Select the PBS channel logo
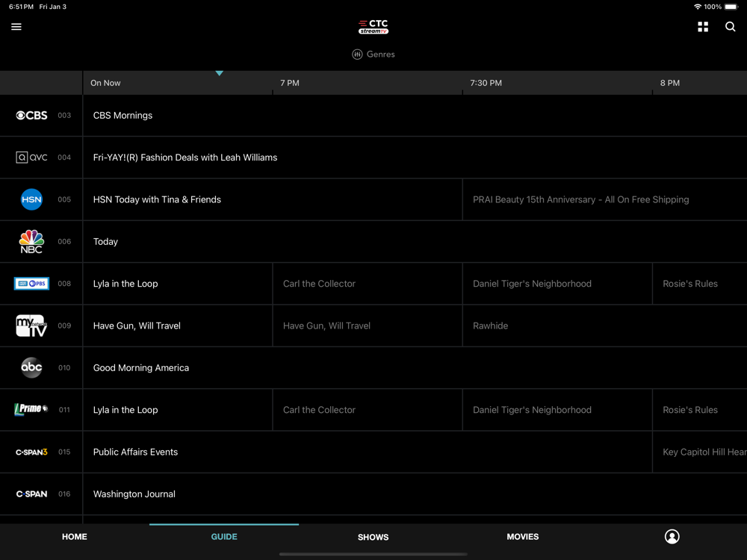747x560 pixels. click(x=31, y=283)
